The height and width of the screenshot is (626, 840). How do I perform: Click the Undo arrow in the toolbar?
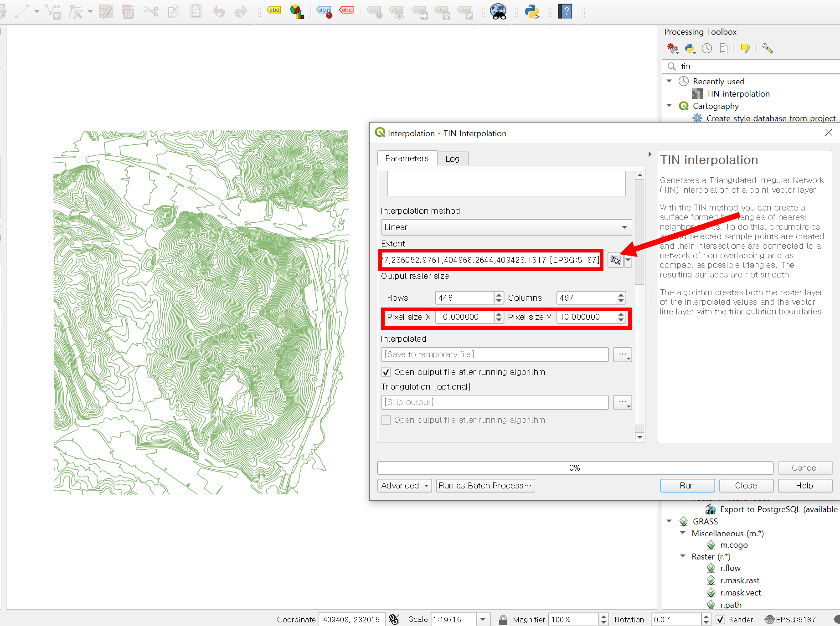click(x=219, y=11)
